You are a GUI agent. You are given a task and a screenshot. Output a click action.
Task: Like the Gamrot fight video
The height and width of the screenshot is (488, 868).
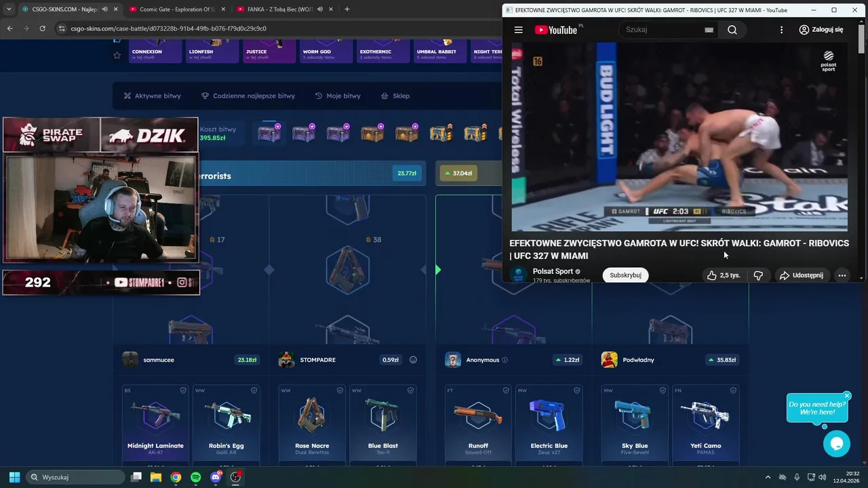[723, 275]
